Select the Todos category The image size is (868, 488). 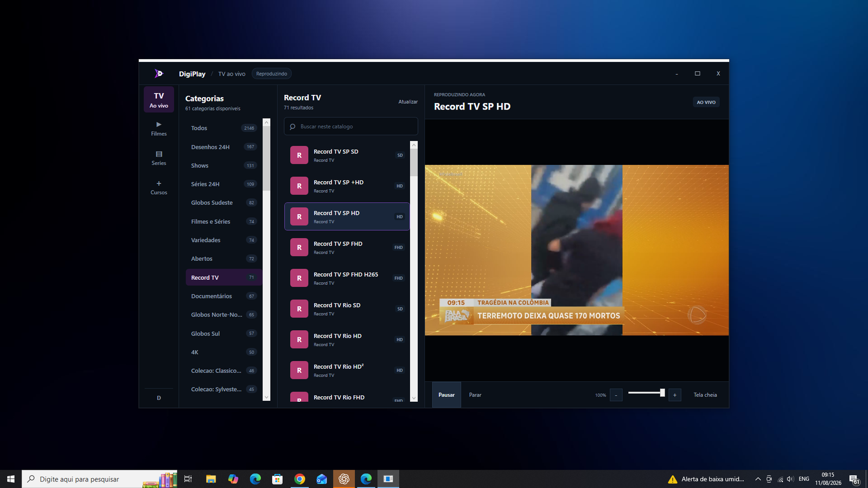224,128
